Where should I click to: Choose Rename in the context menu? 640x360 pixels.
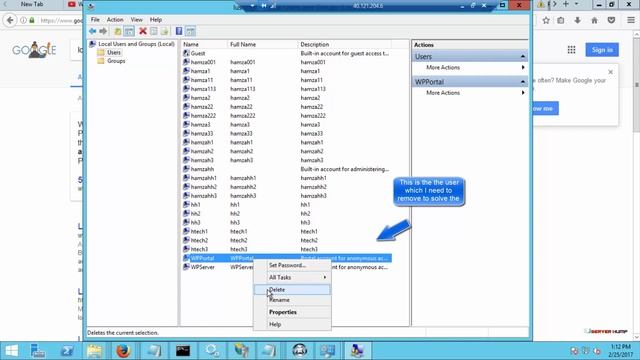[x=292, y=300]
